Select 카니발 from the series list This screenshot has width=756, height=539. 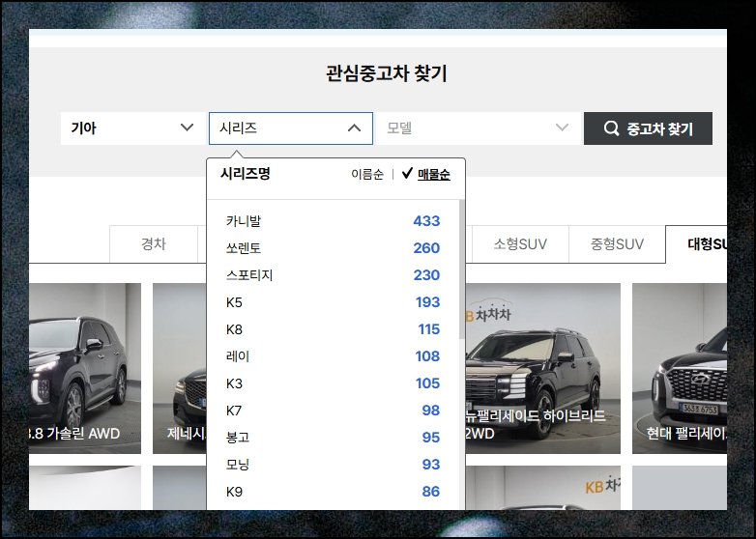333,221
